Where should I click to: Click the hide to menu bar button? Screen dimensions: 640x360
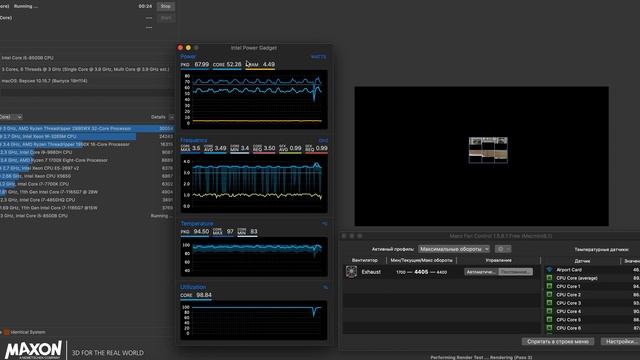click(x=558, y=342)
